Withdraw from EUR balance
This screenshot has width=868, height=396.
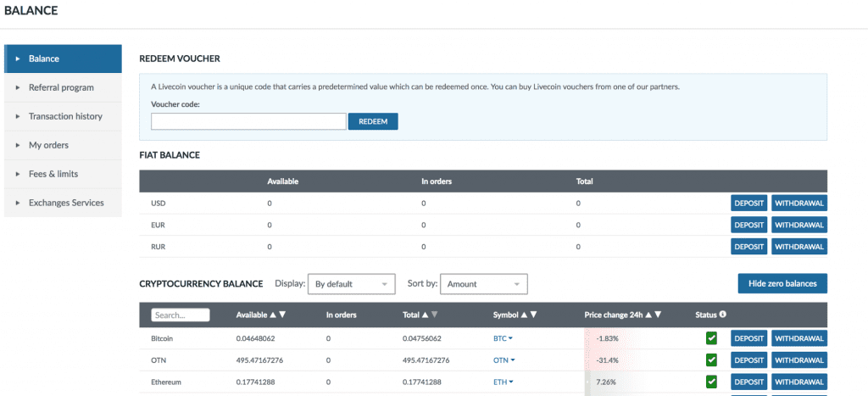coord(799,225)
